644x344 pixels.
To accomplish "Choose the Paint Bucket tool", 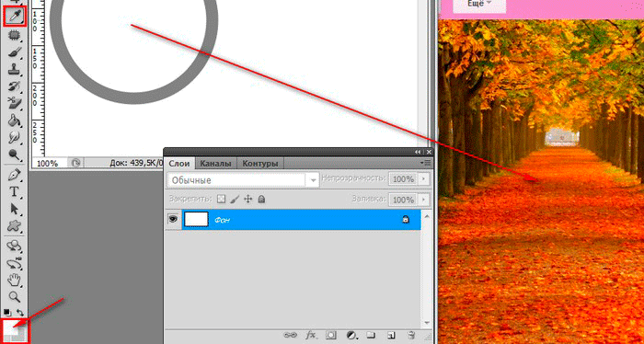I will [x=15, y=120].
